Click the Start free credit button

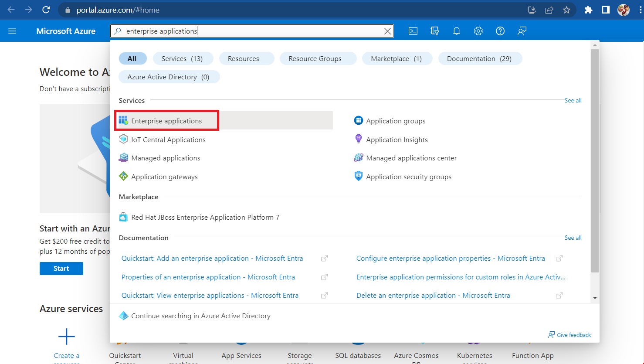(x=61, y=268)
